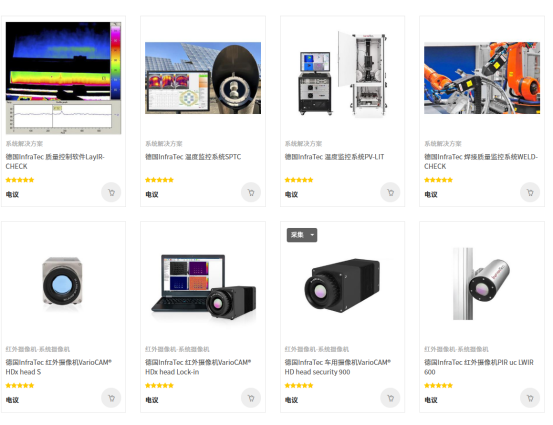Screen dimensions: 553x425
Task: Click the welding robots product image
Action: click(482, 78)
